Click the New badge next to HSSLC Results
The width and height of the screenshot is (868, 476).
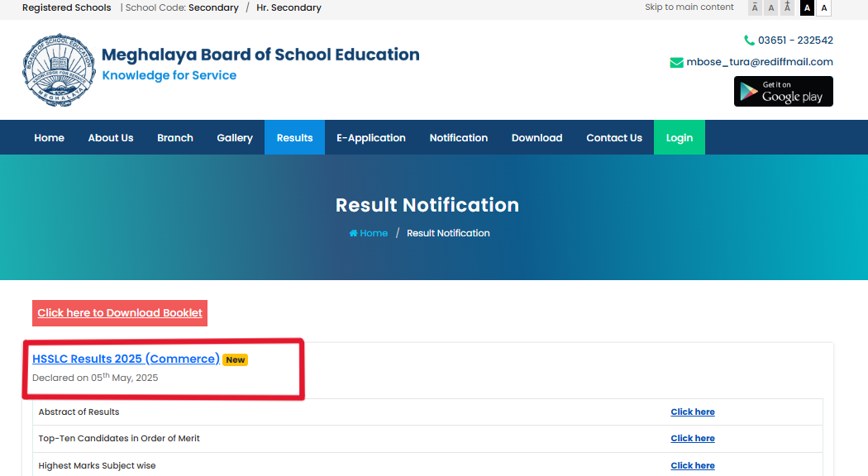(x=236, y=359)
